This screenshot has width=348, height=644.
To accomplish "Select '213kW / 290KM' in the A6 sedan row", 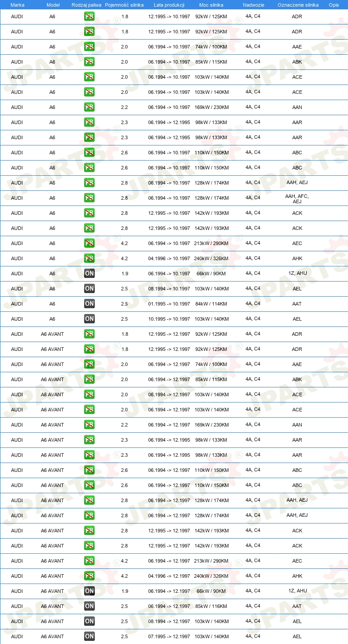I will coord(211,243).
